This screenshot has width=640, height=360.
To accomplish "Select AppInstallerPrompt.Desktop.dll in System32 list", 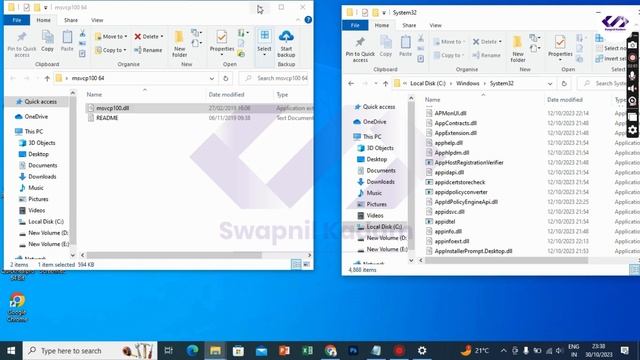I will pos(473,251).
